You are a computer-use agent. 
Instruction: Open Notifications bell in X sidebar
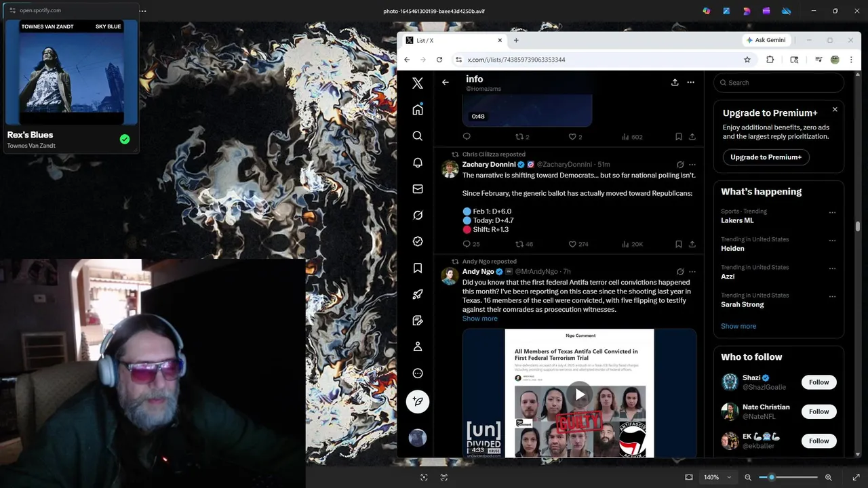(418, 162)
